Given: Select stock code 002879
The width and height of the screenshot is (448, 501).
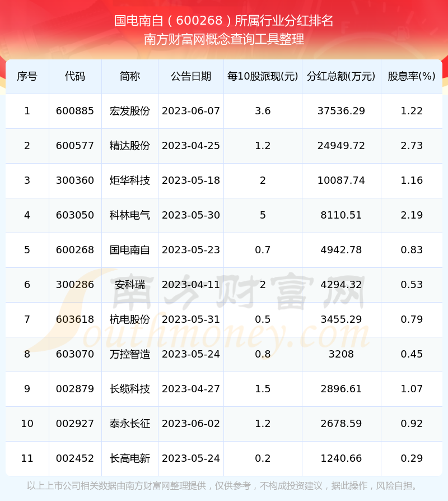Looking at the screenshot, I should [75, 389].
